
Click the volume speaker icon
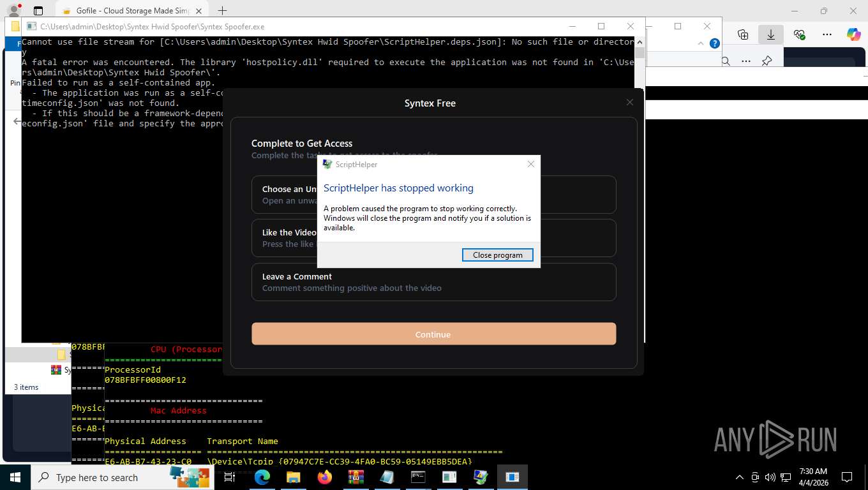pos(770,477)
